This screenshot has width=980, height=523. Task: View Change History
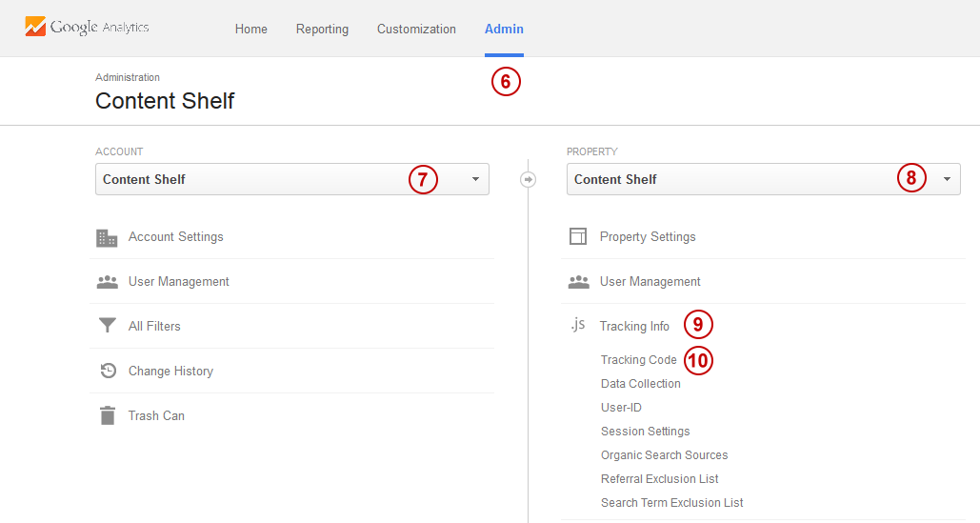(170, 372)
